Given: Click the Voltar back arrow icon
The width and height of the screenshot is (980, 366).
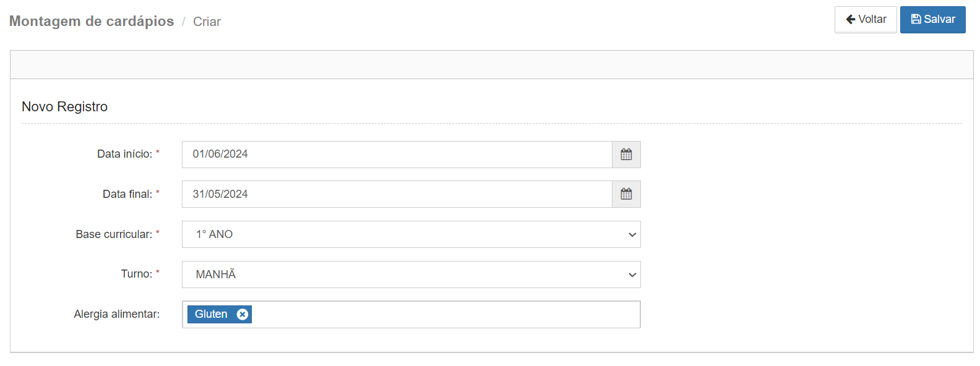Looking at the screenshot, I should (851, 19).
